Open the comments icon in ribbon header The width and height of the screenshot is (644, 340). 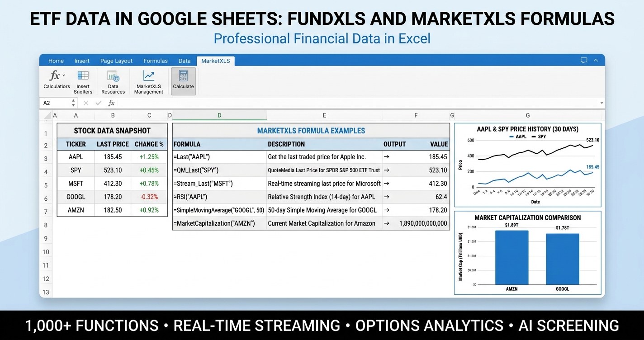click(x=584, y=61)
